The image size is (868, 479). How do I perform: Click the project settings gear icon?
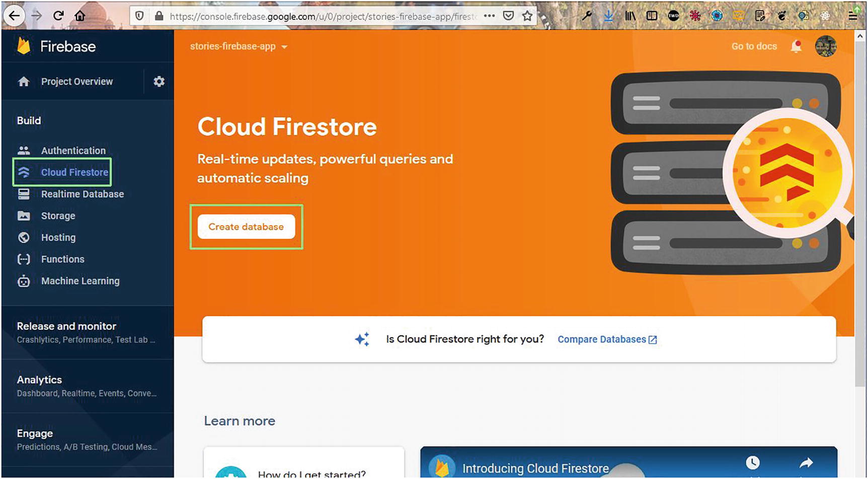[159, 82]
